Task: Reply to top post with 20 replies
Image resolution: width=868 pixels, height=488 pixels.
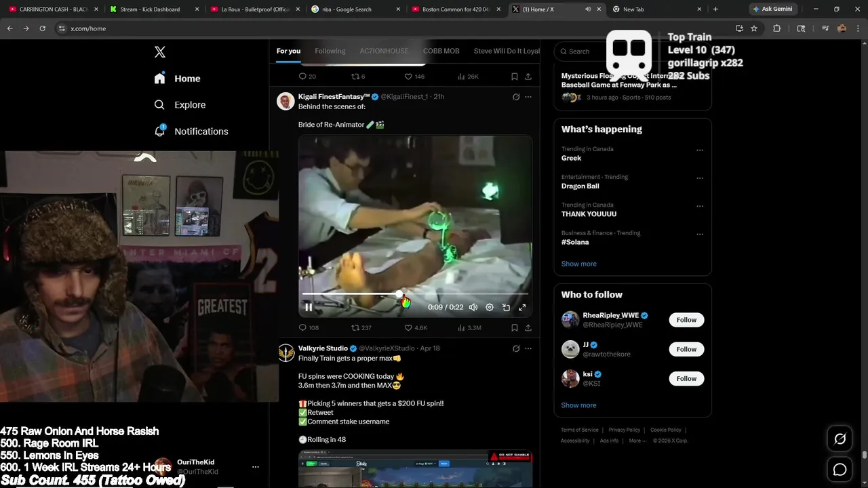Action: [307, 77]
